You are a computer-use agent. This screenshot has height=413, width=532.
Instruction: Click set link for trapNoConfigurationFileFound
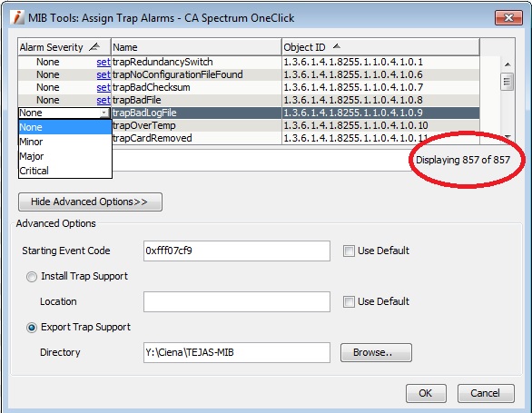(x=103, y=74)
